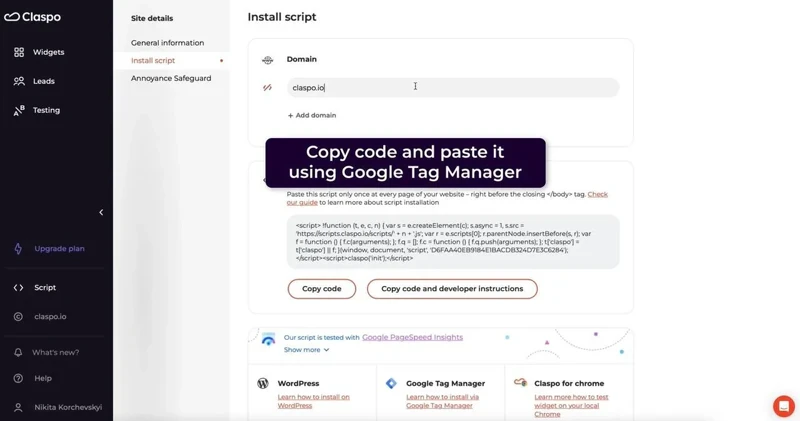Click the red unlink icon beside domain
The width and height of the screenshot is (800, 421).
267,88
